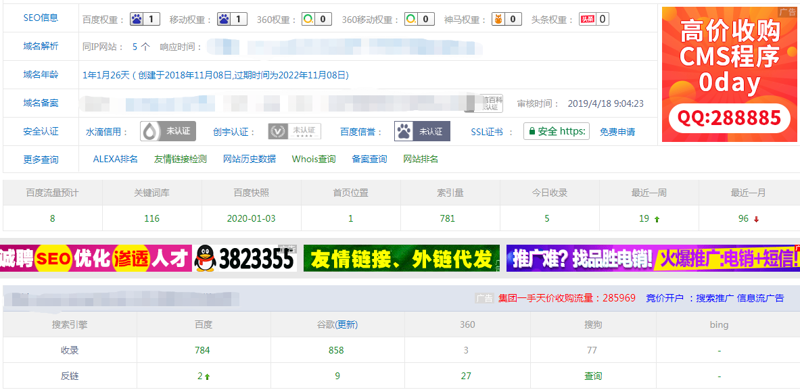Open the 网站排名 link
Image resolution: width=800 pixels, height=390 pixels.
420,159
